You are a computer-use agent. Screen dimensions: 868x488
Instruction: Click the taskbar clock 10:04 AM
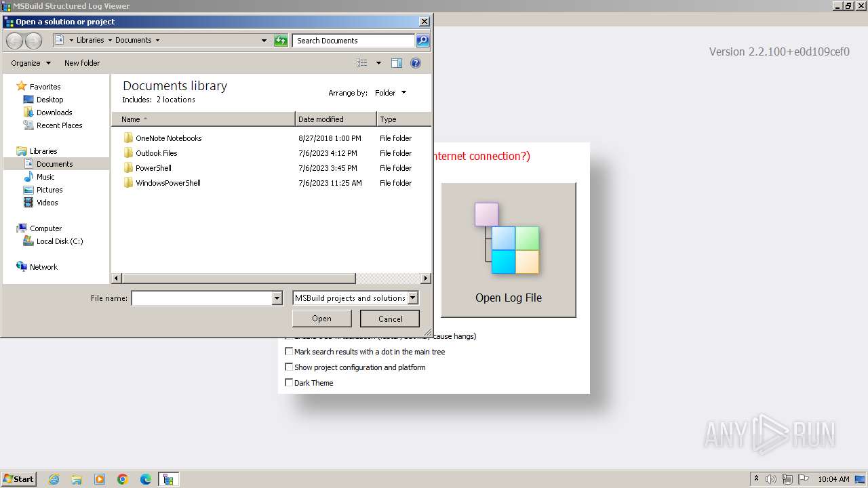(833, 479)
